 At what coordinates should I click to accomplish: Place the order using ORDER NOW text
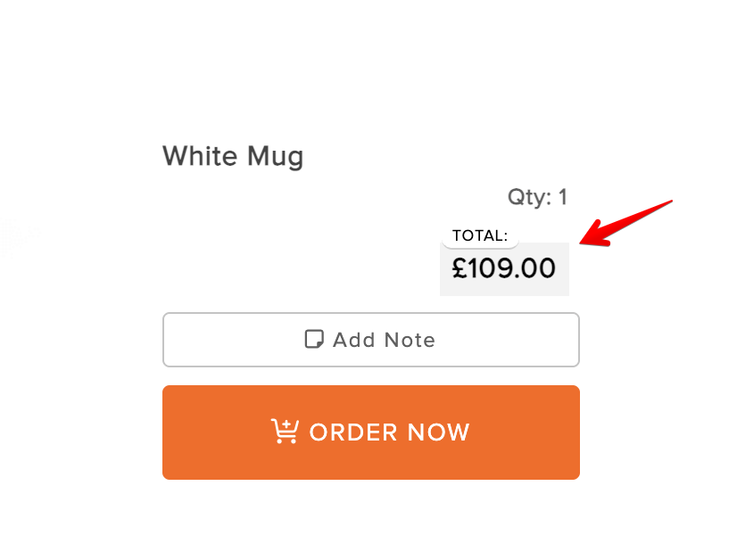click(x=389, y=432)
